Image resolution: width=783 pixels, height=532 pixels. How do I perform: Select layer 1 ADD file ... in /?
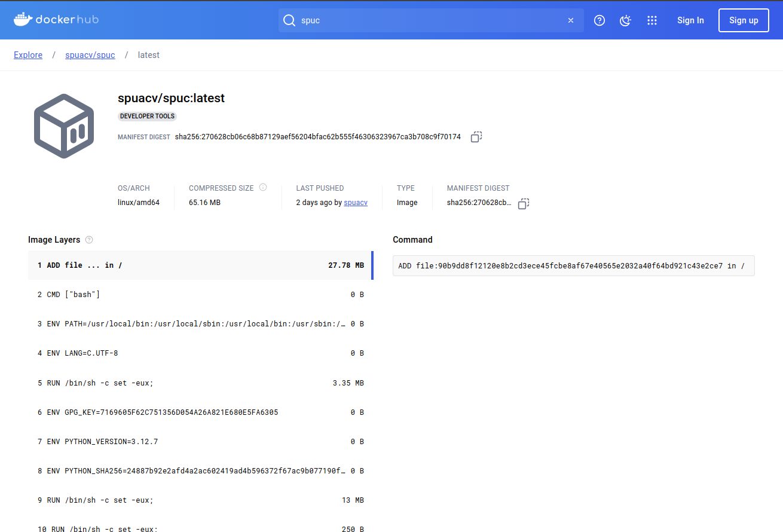[201, 265]
